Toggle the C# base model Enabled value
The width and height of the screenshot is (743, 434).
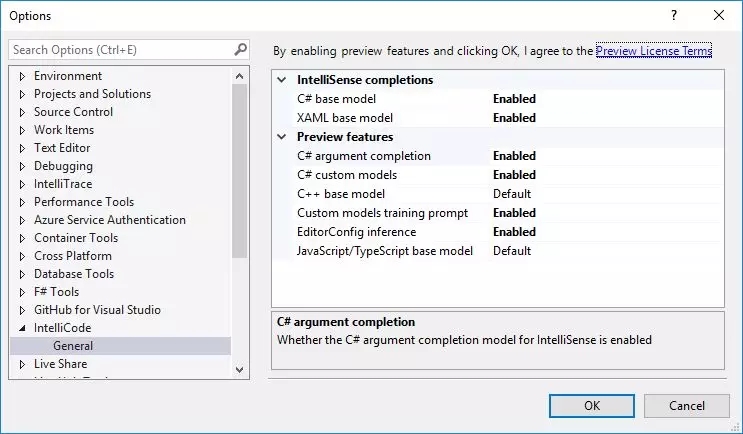(x=514, y=99)
